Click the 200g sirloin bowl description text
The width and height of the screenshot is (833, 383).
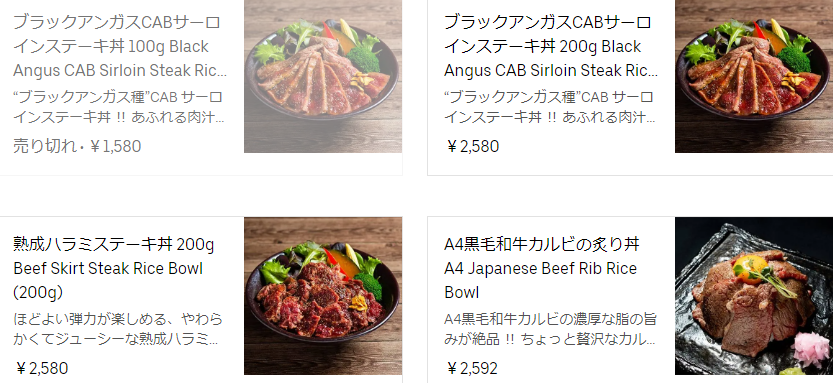[x=550, y=107]
